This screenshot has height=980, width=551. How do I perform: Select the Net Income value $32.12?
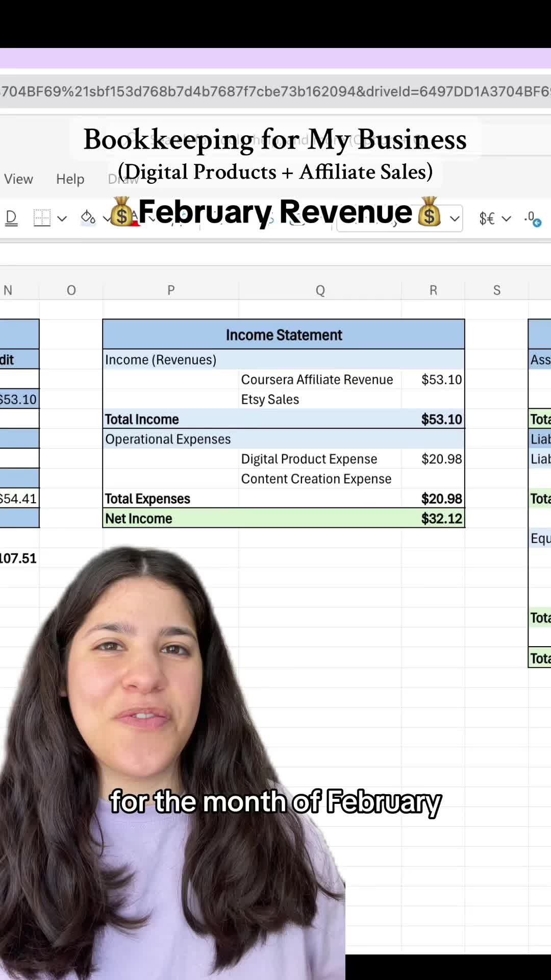433,519
